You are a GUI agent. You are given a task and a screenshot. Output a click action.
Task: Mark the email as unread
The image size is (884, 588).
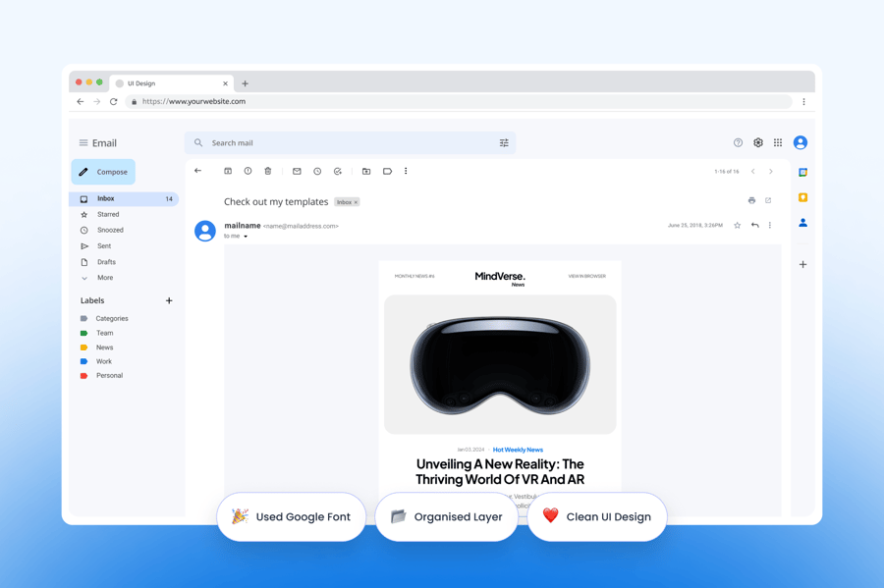(x=297, y=172)
